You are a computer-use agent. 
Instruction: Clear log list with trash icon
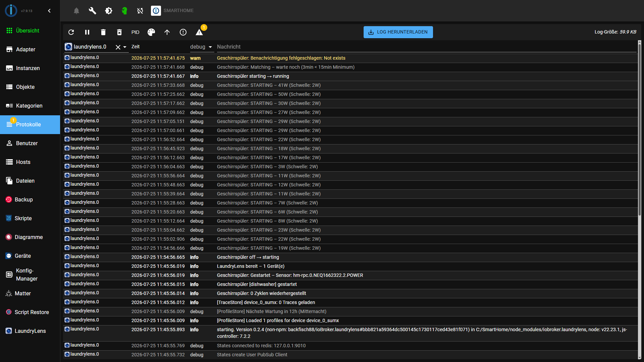pyautogui.click(x=103, y=32)
